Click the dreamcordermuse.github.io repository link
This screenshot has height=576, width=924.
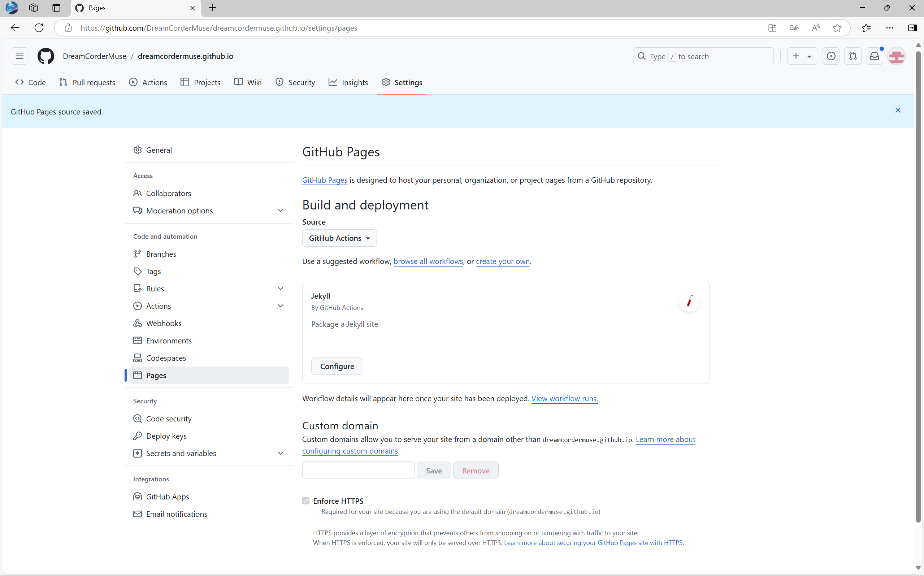tap(186, 56)
